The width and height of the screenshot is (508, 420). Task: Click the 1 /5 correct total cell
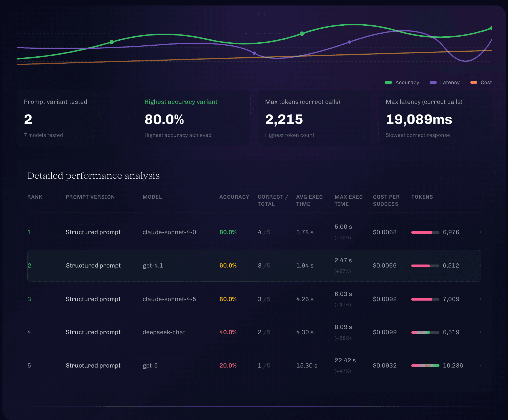(264, 366)
